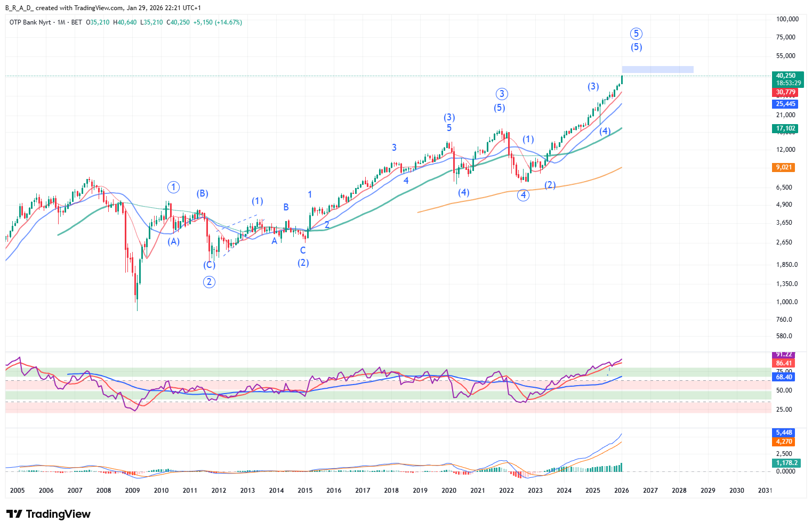Click the current price label 40,250
The width and height of the screenshot is (812, 530).
coord(786,76)
